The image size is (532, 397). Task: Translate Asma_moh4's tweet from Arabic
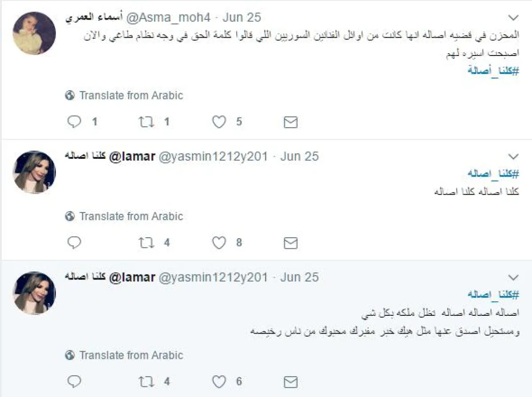tap(131, 95)
